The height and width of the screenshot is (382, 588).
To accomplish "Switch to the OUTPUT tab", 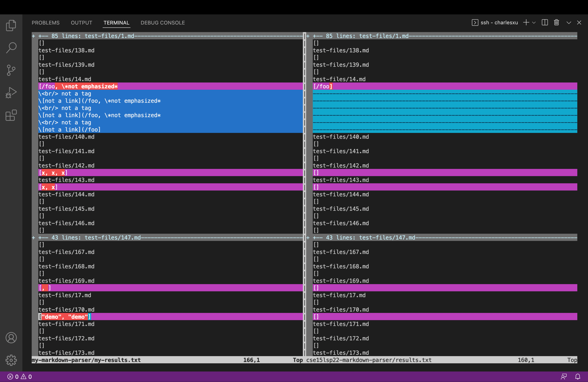I will click(x=81, y=23).
